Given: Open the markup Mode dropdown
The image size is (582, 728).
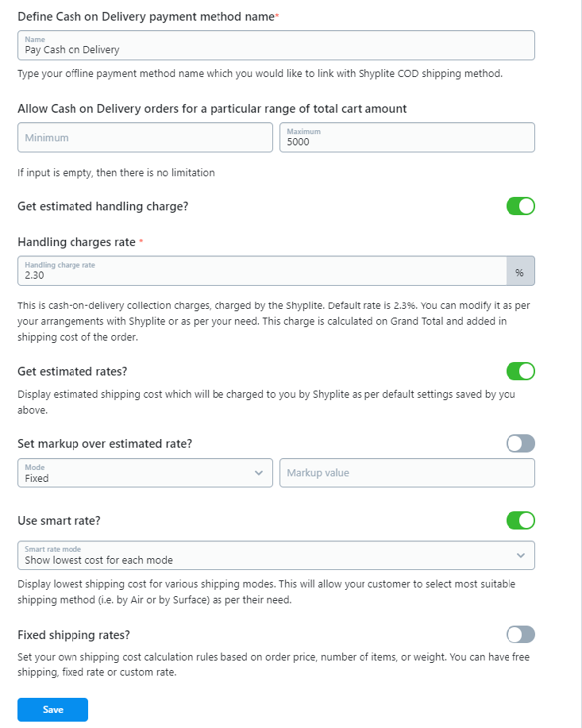Looking at the screenshot, I should tap(145, 473).
